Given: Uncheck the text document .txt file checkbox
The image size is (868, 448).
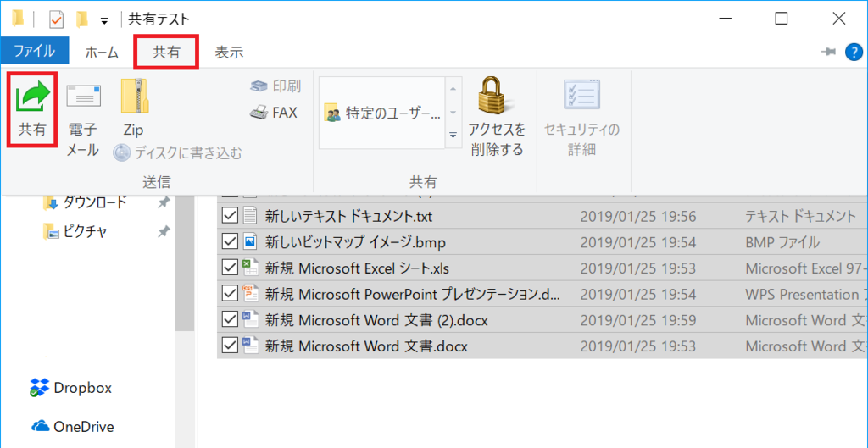Looking at the screenshot, I should pyautogui.click(x=229, y=216).
